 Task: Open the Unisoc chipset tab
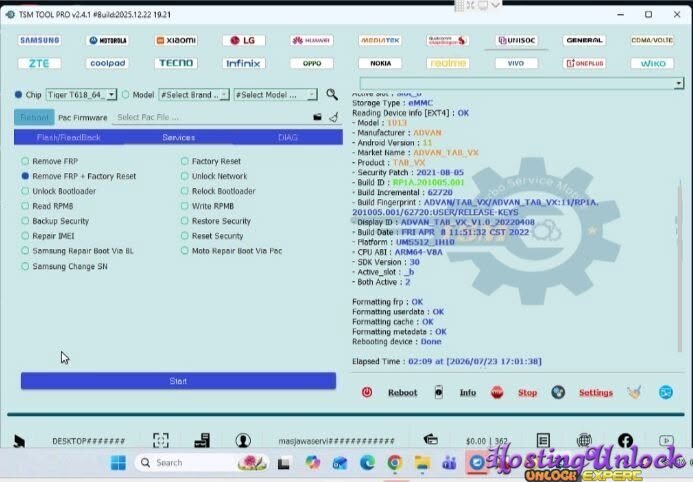tap(516, 40)
